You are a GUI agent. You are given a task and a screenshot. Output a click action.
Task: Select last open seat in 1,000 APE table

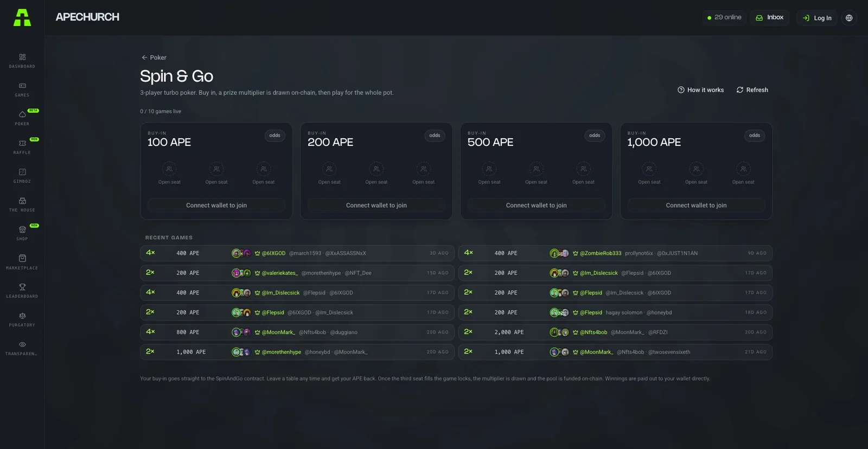pos(743,174)
